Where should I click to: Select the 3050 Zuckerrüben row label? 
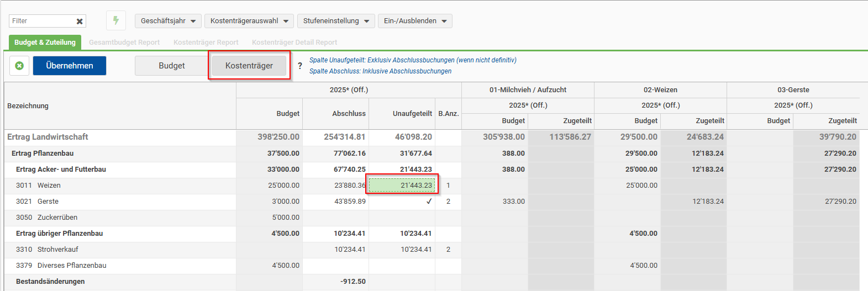coord(46,218)
